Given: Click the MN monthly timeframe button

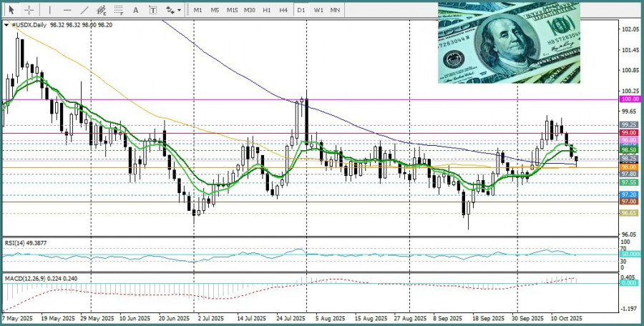Looking at the screenshot, I should coord(335,10).
